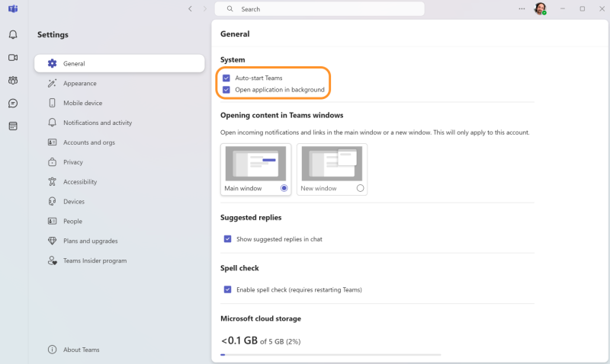
Task: Click the Mobile device phone icon
Action: click(52, 103)
